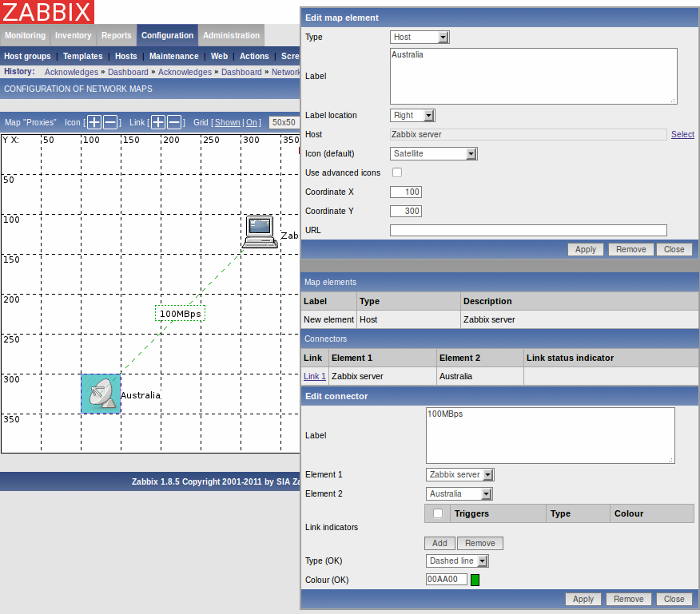
Task: Click Australia label on the map
Action: 140,395
